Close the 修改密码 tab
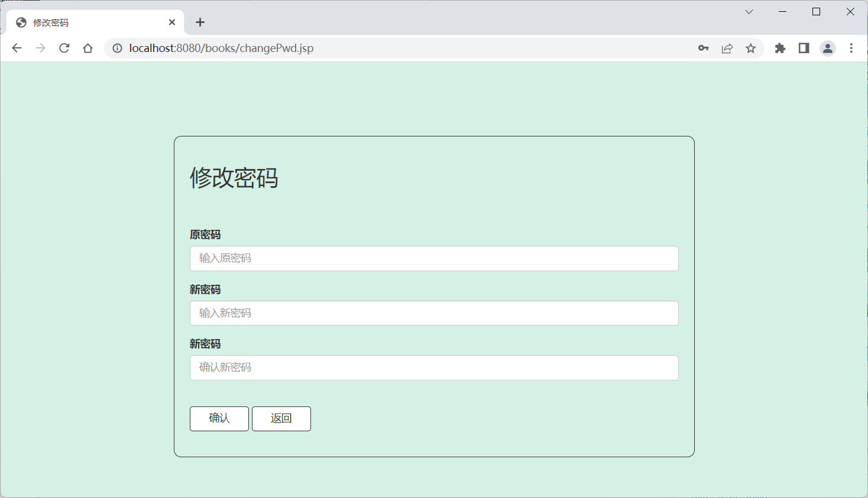This screenshot has height=498, width=868. [172, 22]
